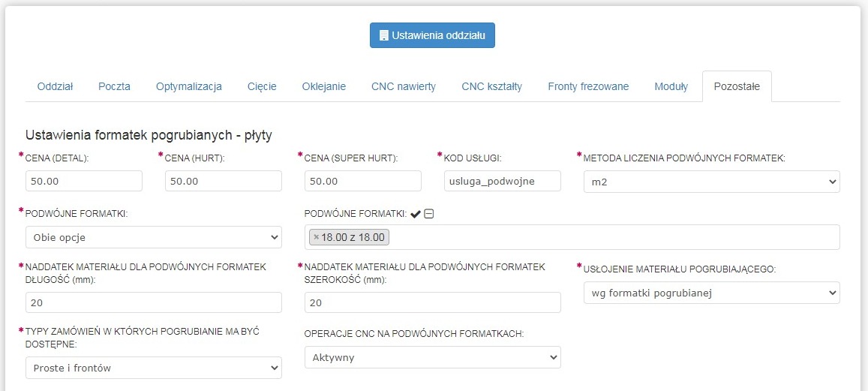Open the Usłojenie materiału pogrubiającego dropdown

[711, 293]
